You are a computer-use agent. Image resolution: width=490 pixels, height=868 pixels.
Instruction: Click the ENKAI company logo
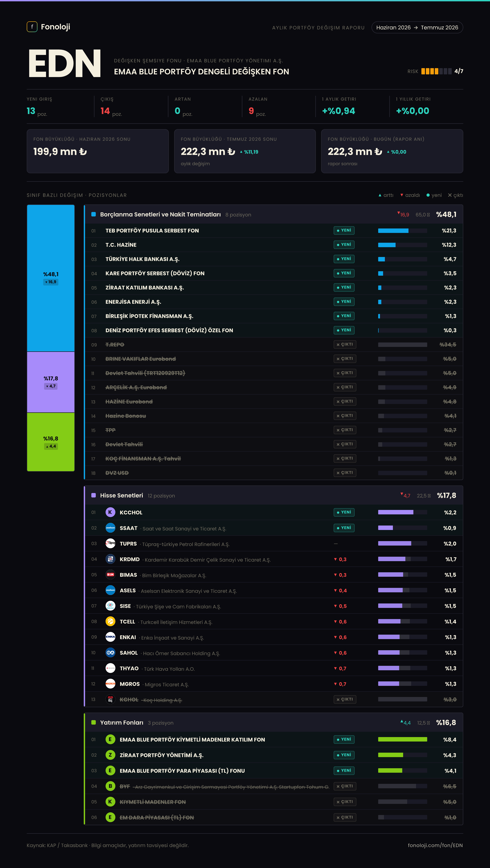tap(110, 637)
